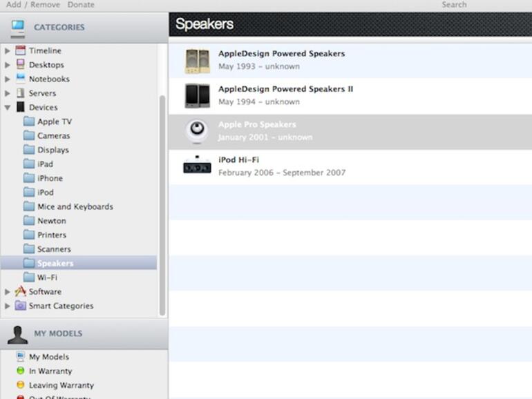Viewport: 532px width, 399px height.
Task: Open the Displays subcategory
Action: [53, 150]
